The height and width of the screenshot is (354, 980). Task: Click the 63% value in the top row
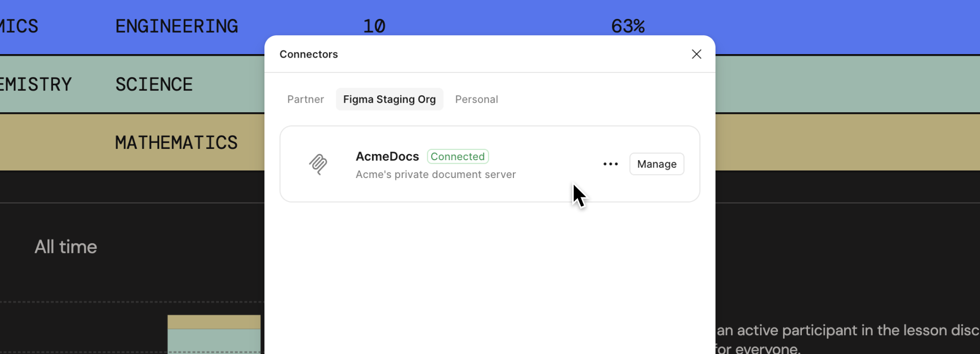[628, 27]
